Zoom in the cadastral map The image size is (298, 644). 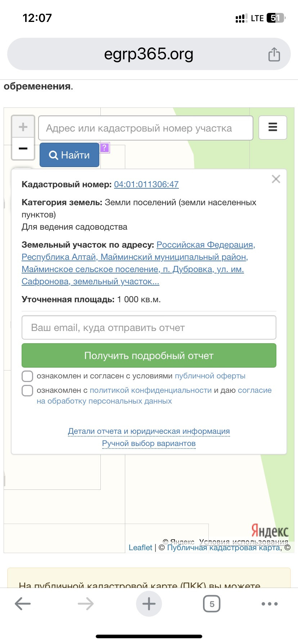23,127
